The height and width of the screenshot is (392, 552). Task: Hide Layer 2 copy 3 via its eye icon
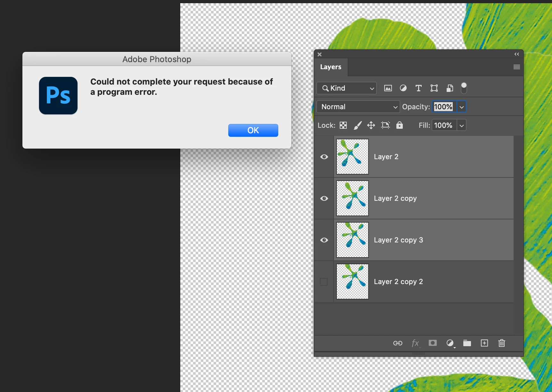coord(324,240)
